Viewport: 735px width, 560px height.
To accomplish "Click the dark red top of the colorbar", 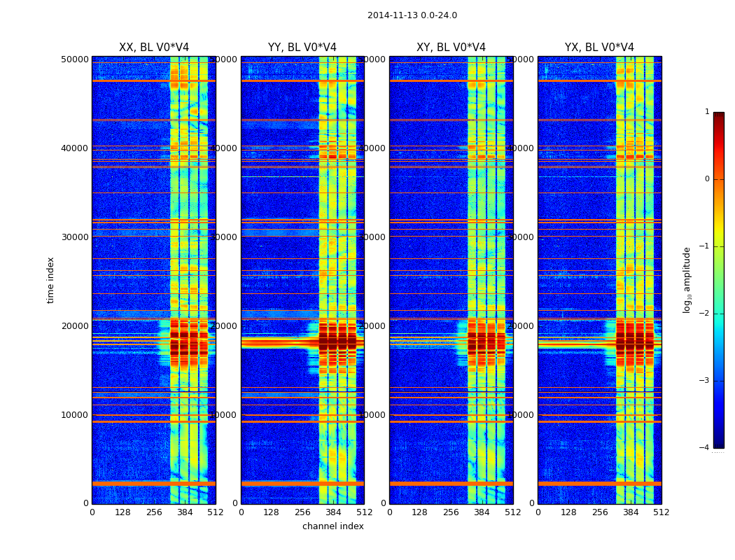I will point(718,116).
